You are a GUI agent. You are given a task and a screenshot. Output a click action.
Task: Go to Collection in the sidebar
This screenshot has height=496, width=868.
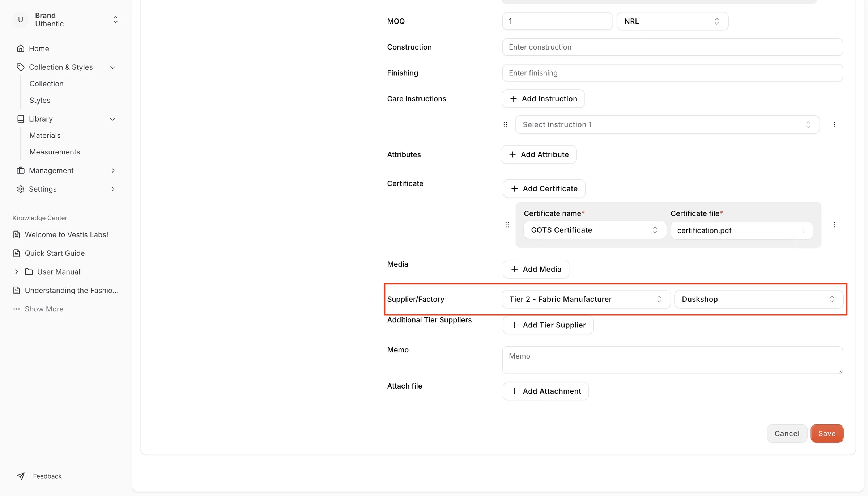46,84
